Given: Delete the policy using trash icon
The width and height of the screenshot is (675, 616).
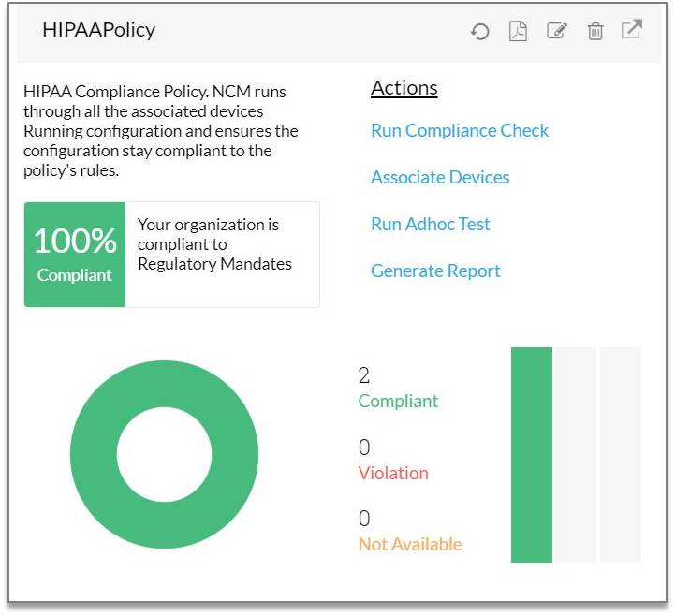Looking at the screenshot, I should (595, 31).
